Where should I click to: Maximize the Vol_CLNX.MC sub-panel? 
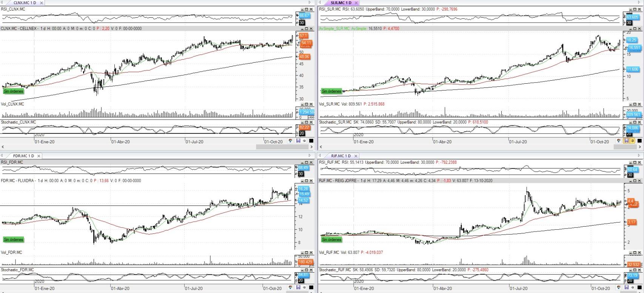[x=307, y=104]
